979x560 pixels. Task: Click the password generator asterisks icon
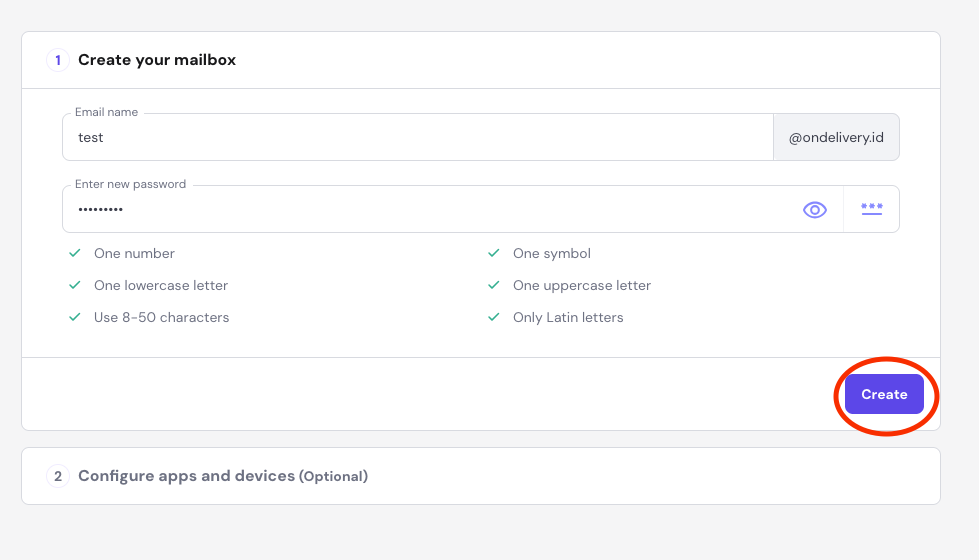click(871, 210)
